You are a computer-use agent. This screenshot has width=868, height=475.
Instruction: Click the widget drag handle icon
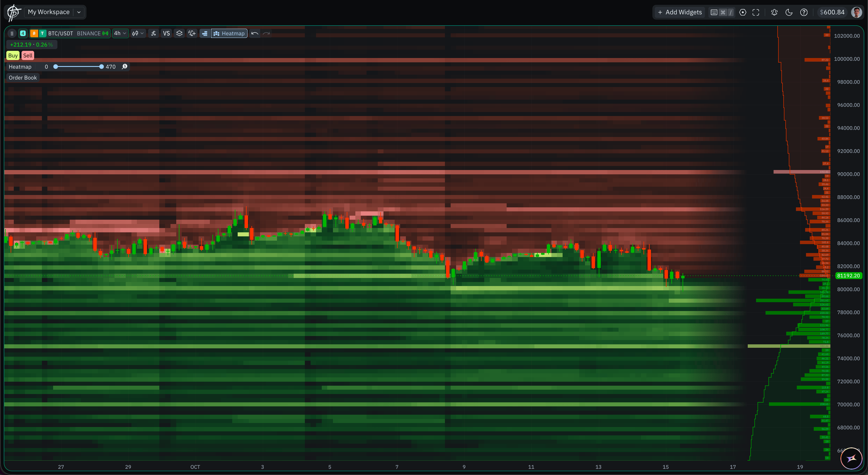pos(12,33)
